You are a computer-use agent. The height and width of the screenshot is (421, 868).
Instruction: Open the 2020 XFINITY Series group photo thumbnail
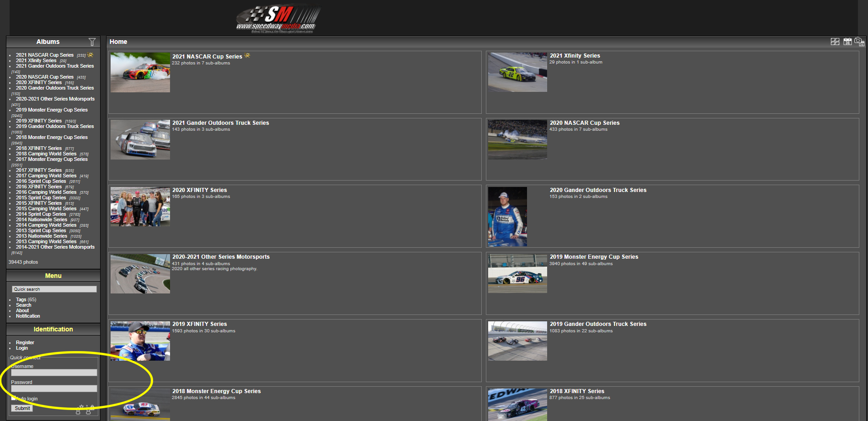tap(140, 207)
